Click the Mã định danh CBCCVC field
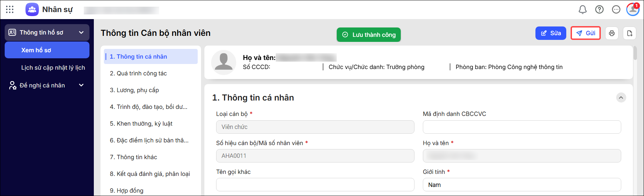The height and width of the screenshot is (196, 644). click(522, 127)
